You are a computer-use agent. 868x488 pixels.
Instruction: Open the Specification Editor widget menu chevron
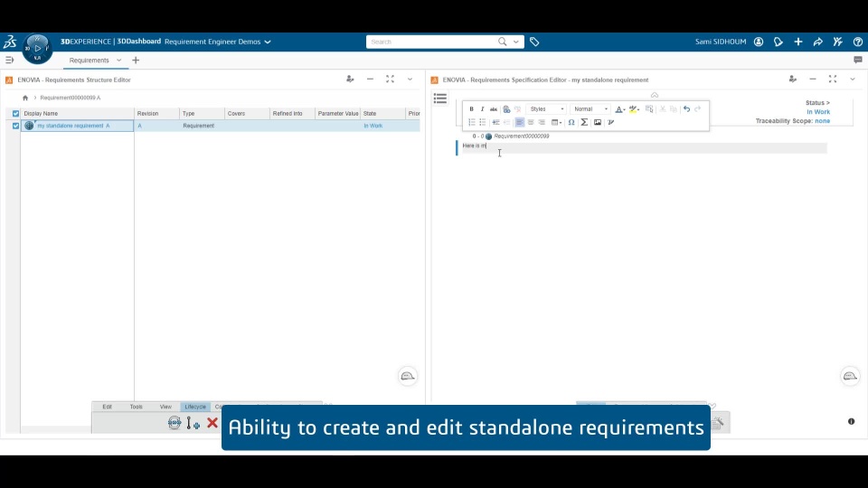853,80
